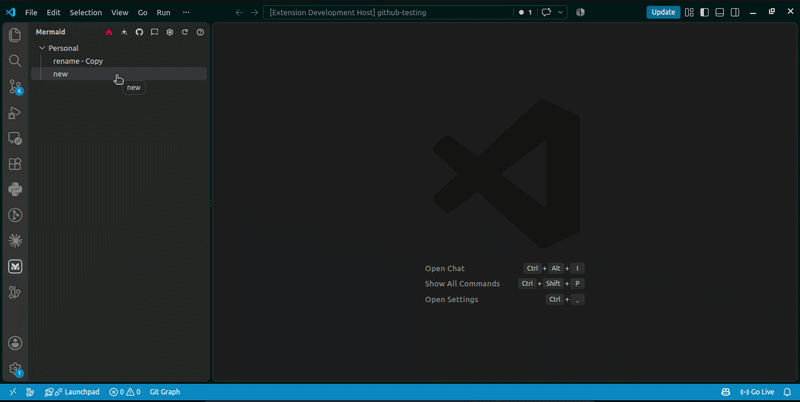Open Launchpad from the status bar
The width and height of the screenshot is (800, 402).
(72, 392)
